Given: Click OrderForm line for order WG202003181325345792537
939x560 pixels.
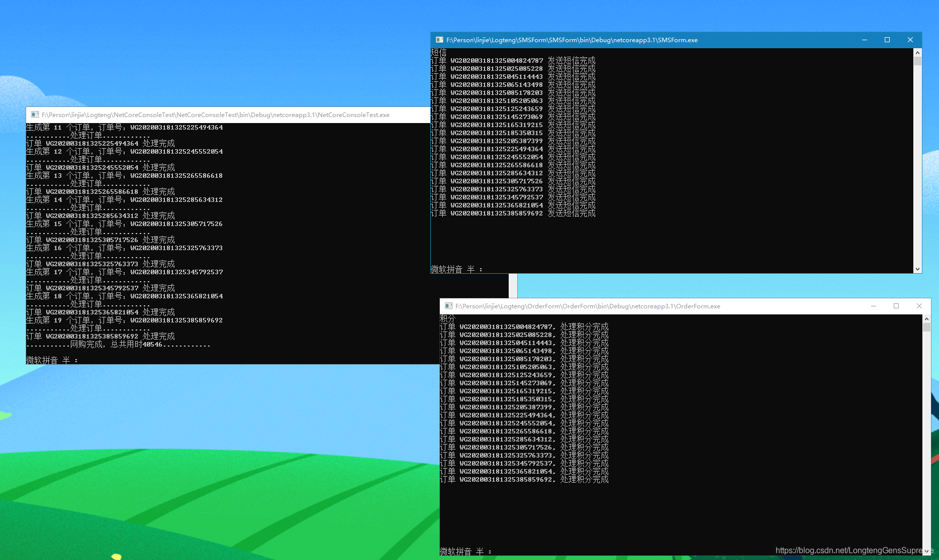Looking at the screenshot, I should [524, 464].
